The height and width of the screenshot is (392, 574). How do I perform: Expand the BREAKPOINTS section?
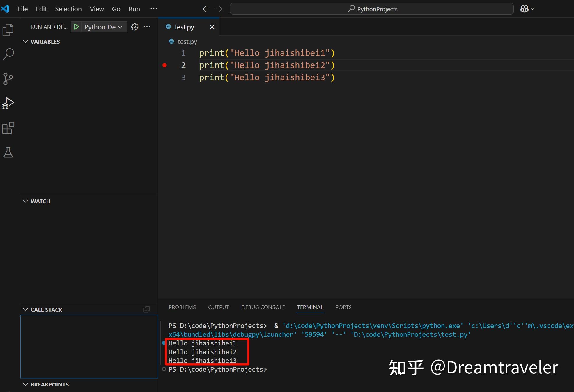tap(25, 384)
